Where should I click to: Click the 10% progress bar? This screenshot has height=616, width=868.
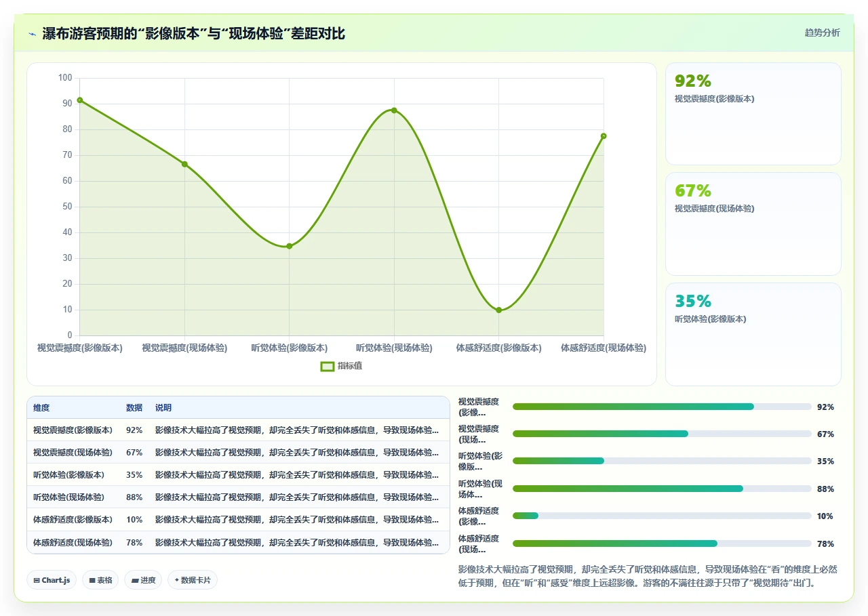[x=662, y=516]
